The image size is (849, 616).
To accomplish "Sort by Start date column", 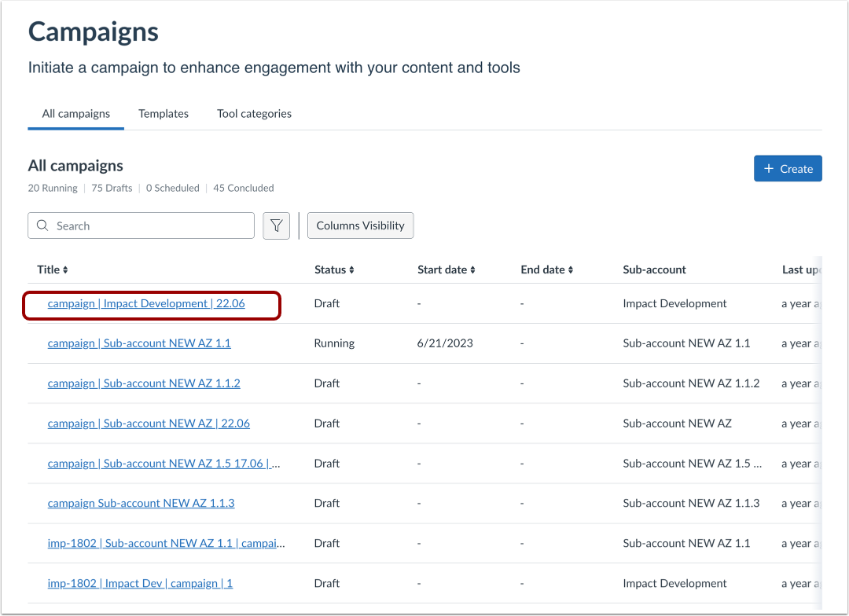I will coord(472,270).
